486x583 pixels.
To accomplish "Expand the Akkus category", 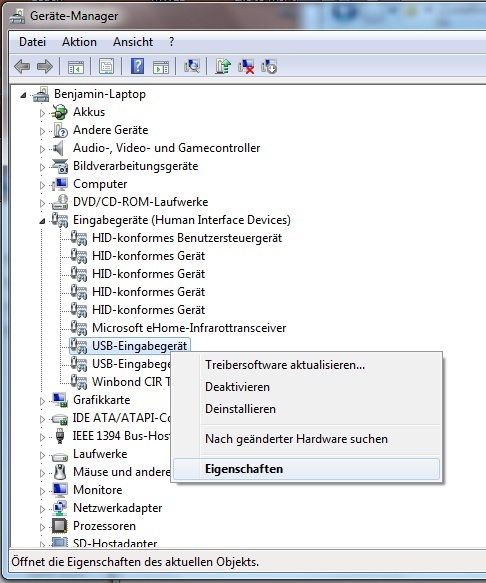I will pyautogui.click(x=42, y=113).
